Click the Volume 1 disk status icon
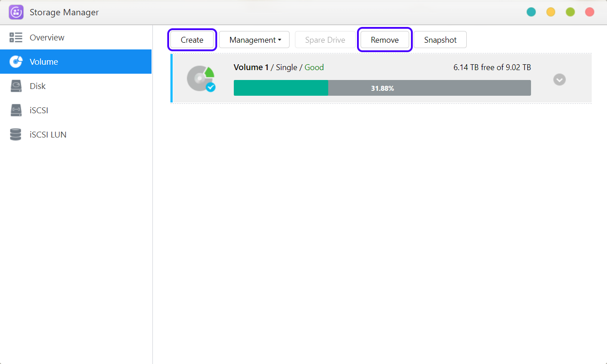Screen dimensions: 607x364 201,79
